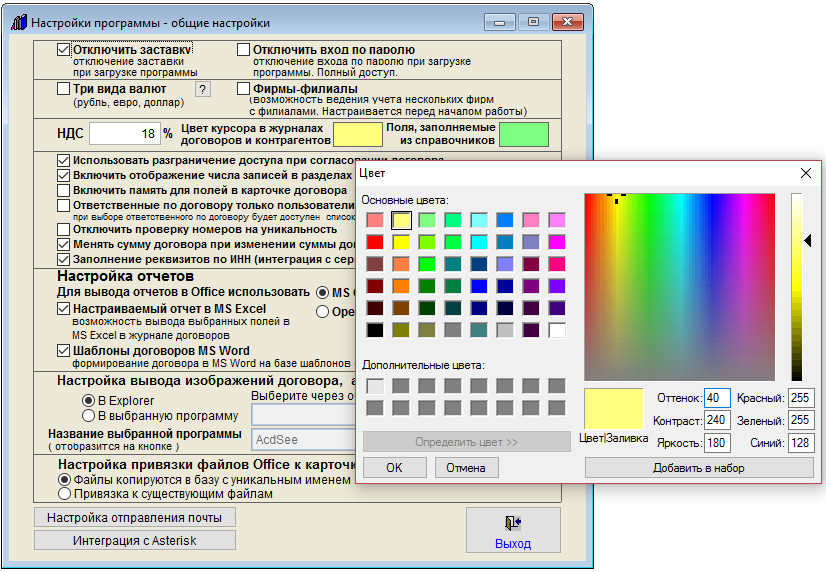Select the white basic color swatch

pos(557,330)
